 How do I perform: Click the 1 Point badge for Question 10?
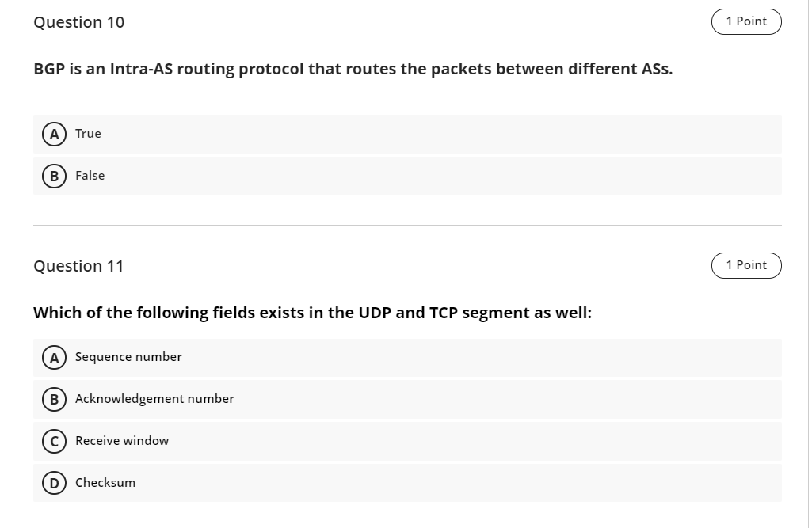tap(745, 21)
